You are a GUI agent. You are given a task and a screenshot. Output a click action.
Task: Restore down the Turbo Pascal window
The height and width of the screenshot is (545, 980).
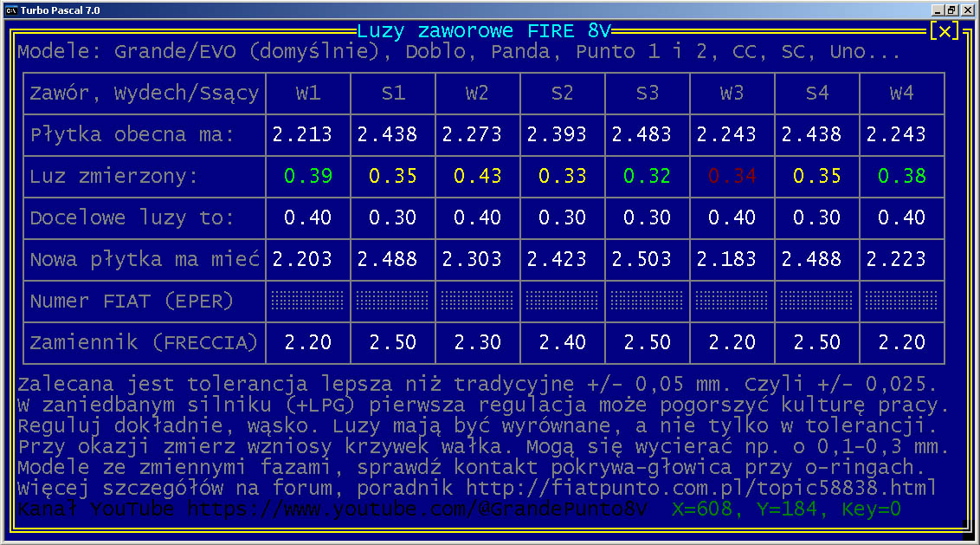[952, 10]
